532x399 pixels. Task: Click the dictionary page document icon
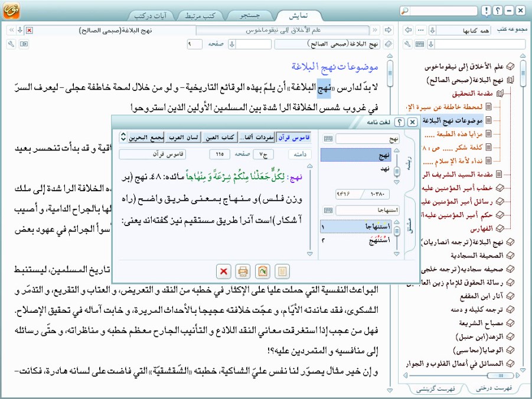point(282,272)
